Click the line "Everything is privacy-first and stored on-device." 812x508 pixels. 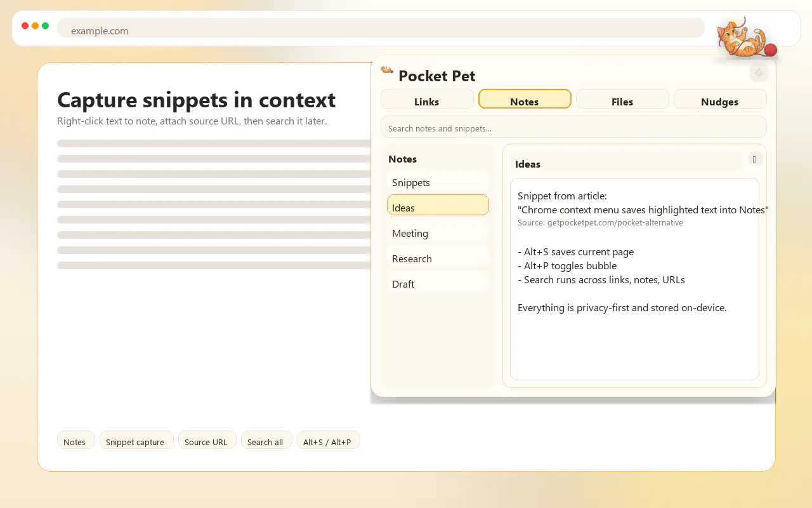[622, 307]
